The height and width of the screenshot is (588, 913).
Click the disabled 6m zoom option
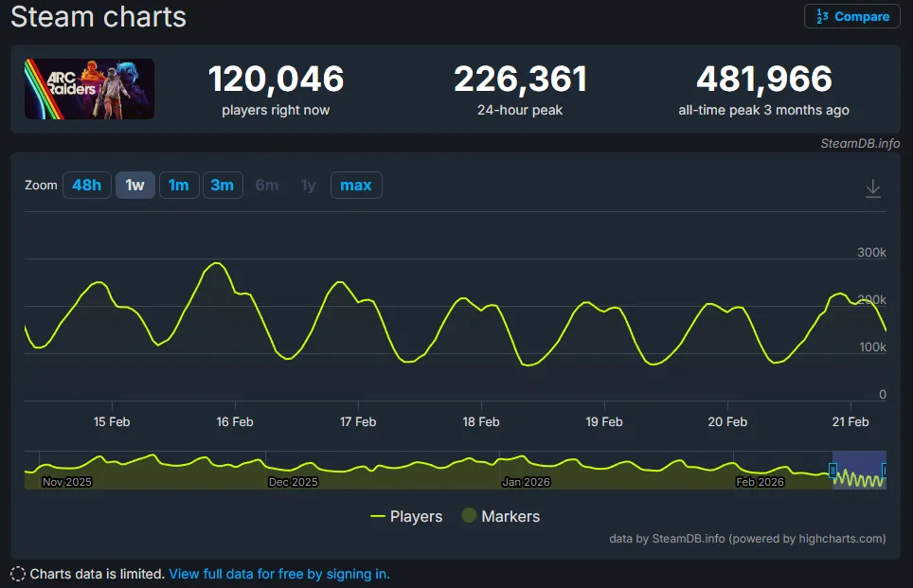pyautogui.click(x=267, y=186)
